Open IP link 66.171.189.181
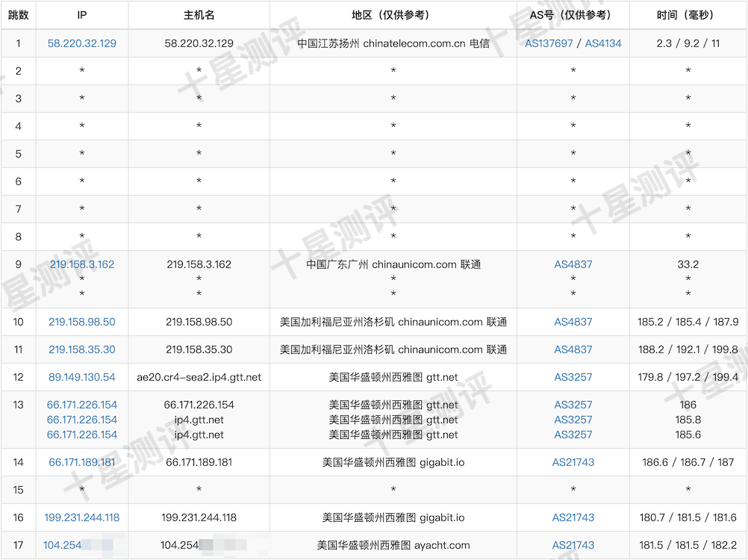 tap(82, 462)
